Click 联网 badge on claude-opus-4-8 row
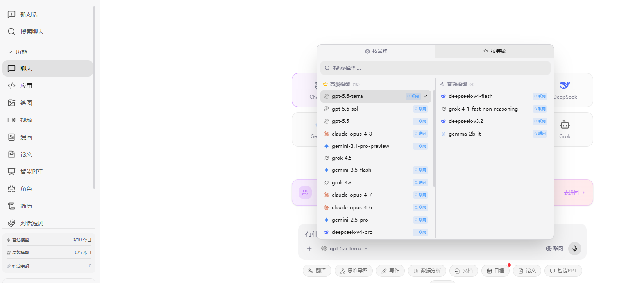 click(x=420, y=134)
